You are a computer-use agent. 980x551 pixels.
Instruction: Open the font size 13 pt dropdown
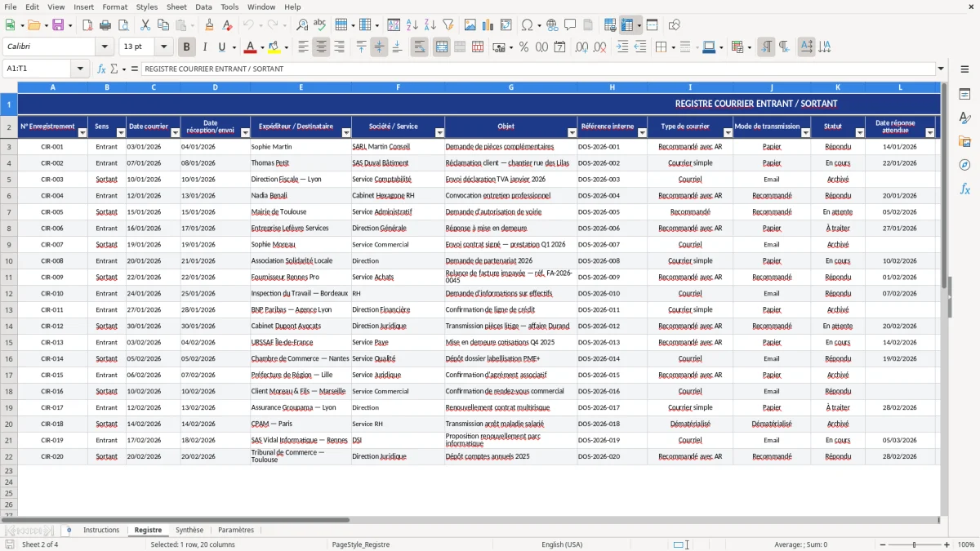tap(164, 47)
